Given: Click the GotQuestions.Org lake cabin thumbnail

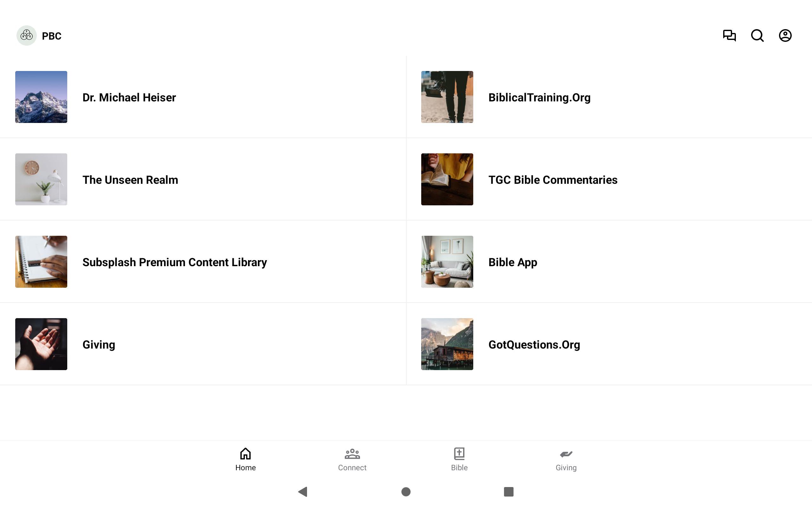Looking at the screenshot, I should pyautogui.click(x=447, y=344).
